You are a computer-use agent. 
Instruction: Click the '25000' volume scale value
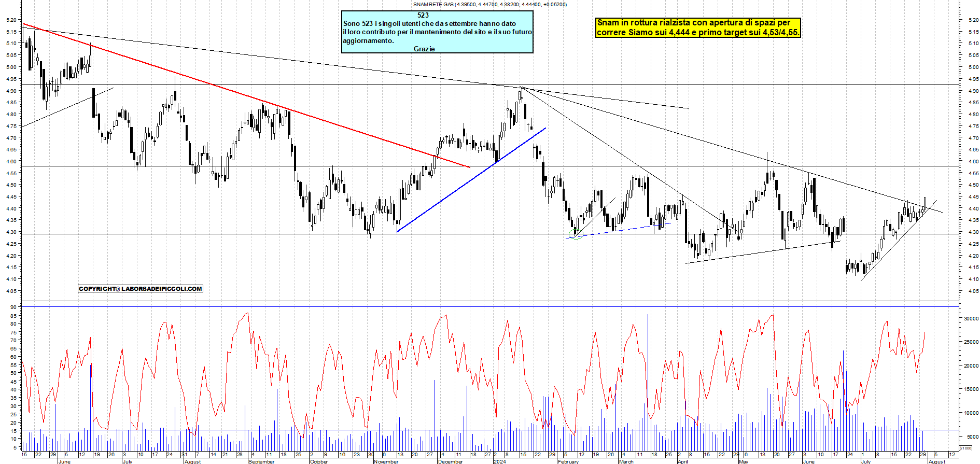click(971, 342)
